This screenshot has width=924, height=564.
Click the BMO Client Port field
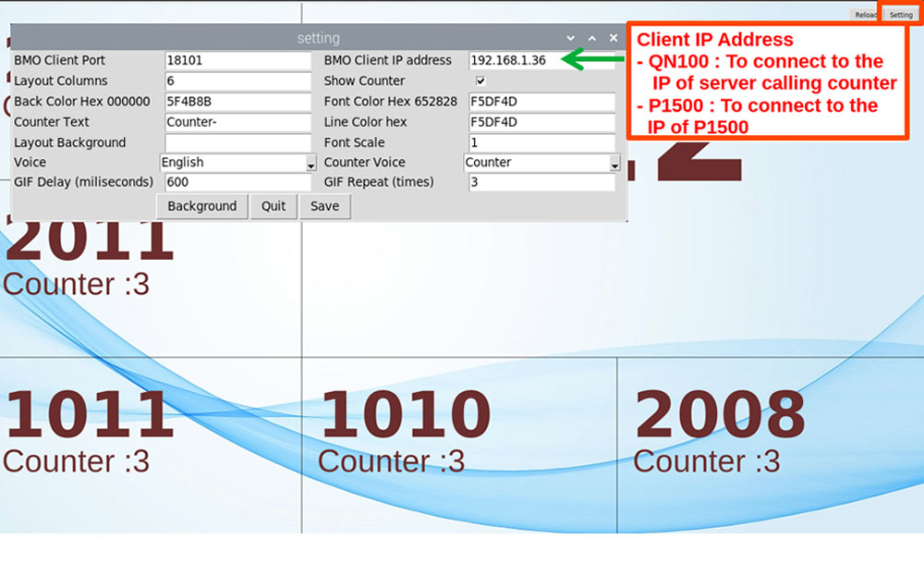point(238,61)
